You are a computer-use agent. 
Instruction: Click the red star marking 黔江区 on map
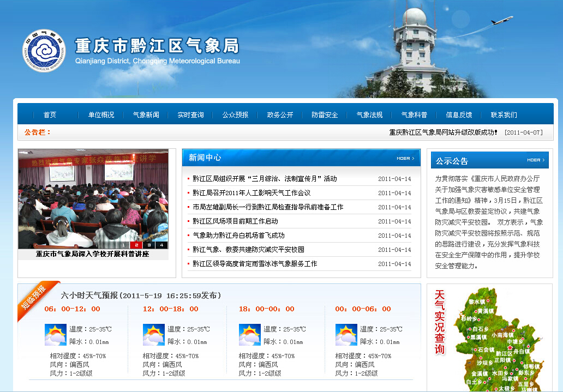pos(510,347)
